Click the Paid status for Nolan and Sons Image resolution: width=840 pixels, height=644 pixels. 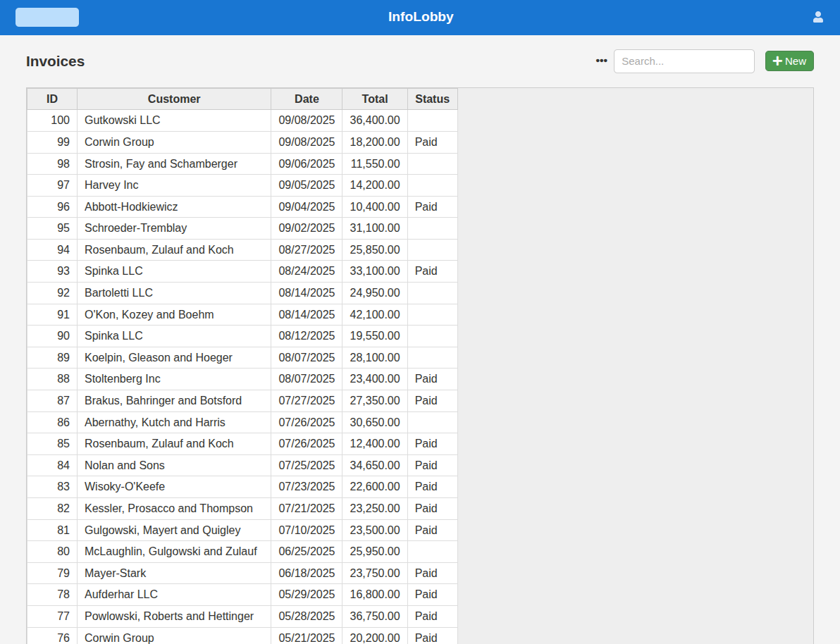click(x=426, y=466)
